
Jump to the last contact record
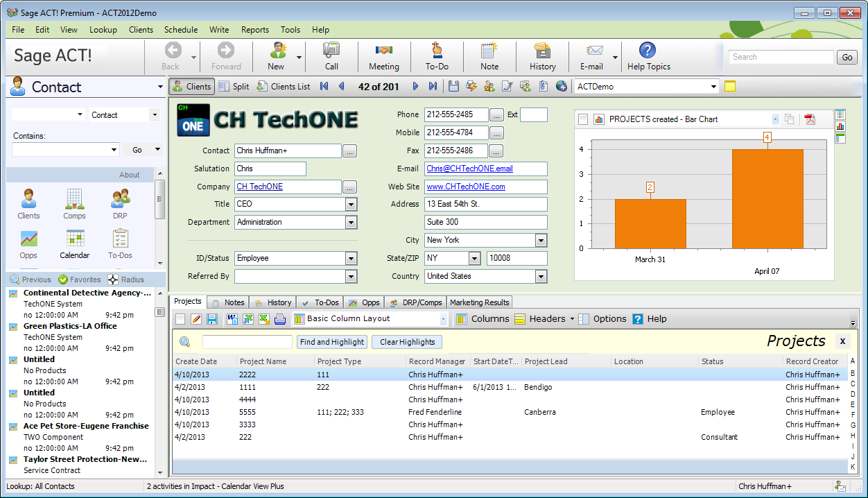(433, 86)
